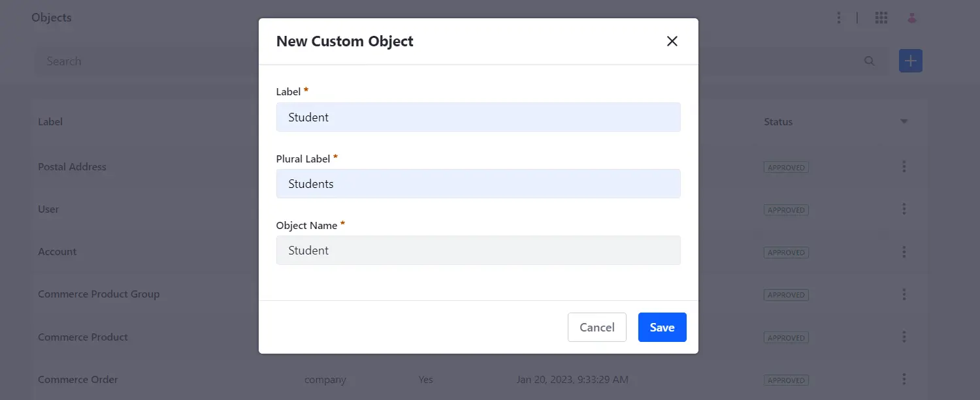
Task: Open the Commerce Order object
Action: click(78, 379)
